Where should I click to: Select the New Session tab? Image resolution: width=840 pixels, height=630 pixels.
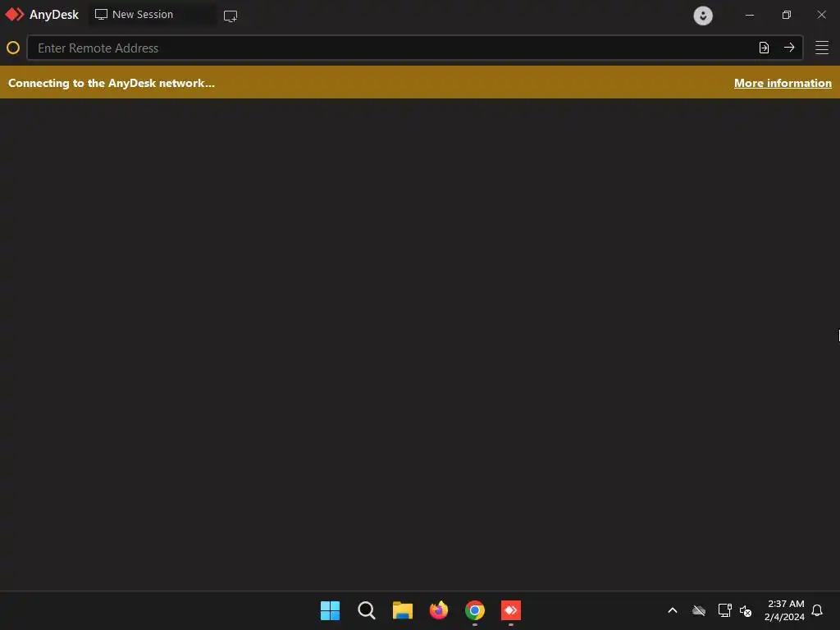point(153,15)
